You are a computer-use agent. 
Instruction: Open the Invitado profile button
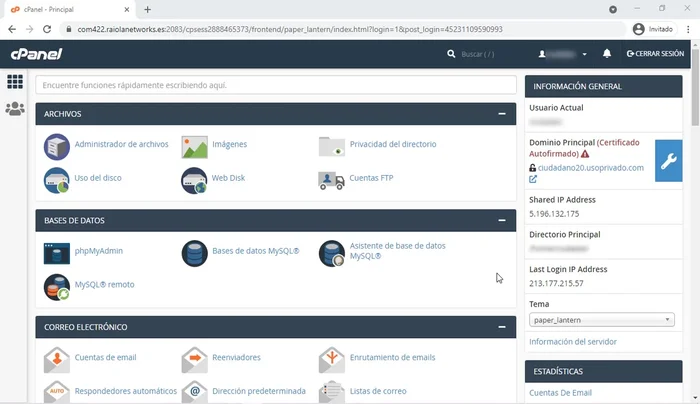(653, 29)
